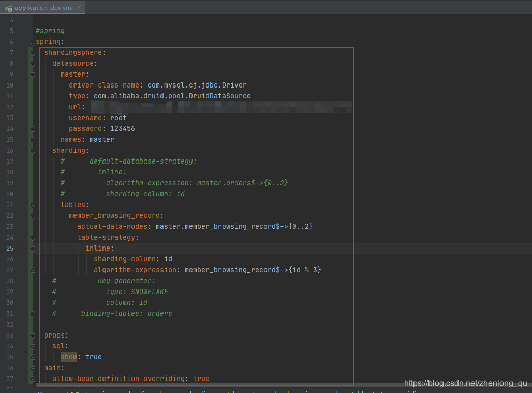Collapse the "tables:" fold marker

click(32, 205)
